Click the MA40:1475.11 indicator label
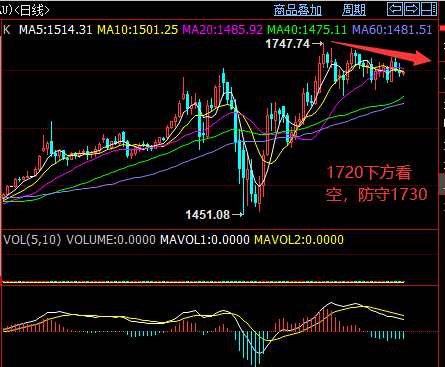 tap(307, 30)
